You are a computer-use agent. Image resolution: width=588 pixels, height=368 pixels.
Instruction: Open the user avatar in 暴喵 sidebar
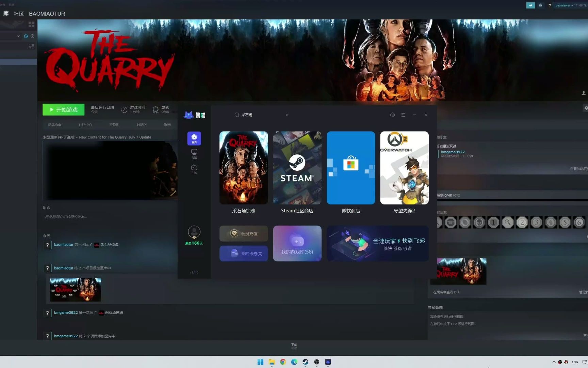(194, 232)
